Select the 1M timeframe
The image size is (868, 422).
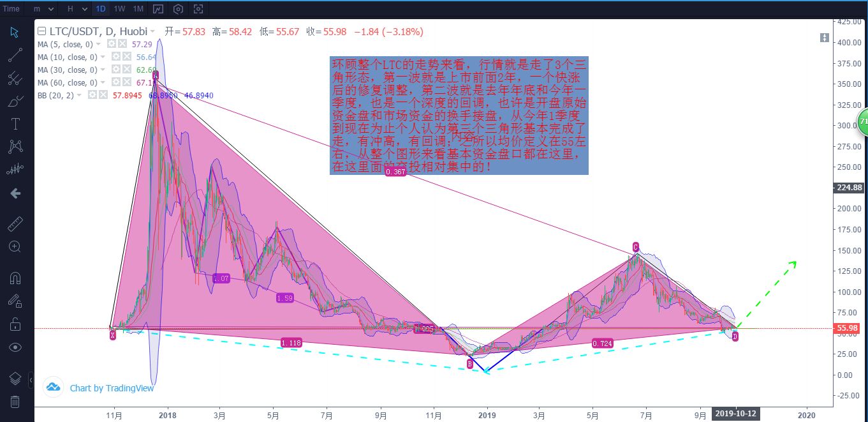coord(138,9)
